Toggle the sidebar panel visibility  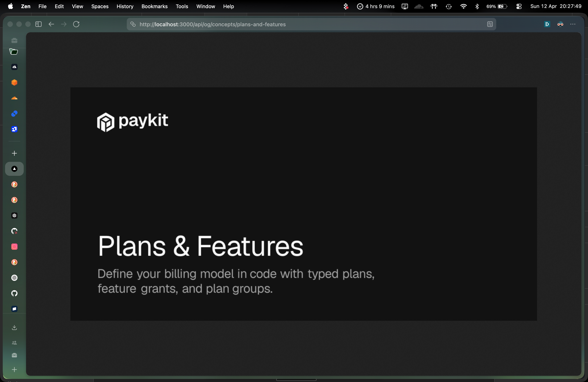coord(38,24)
